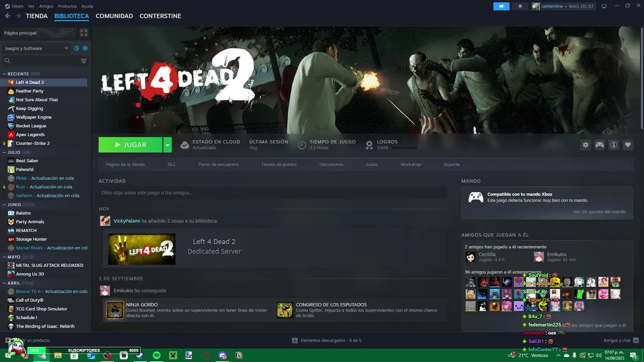Sort library by recent activity clock icon
The height and width of the screenshot is (362, 644).
point(76,48)
